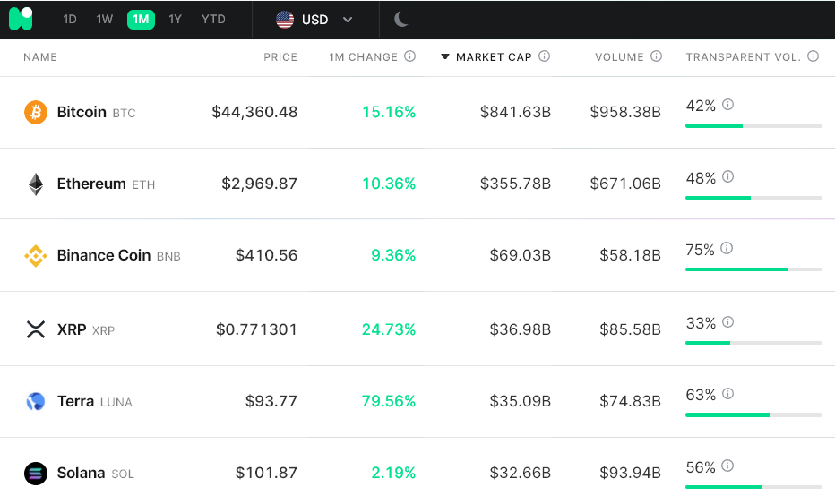
Task: Click the Terra LUNA logo icon
Action: click(x=36, y=402)
